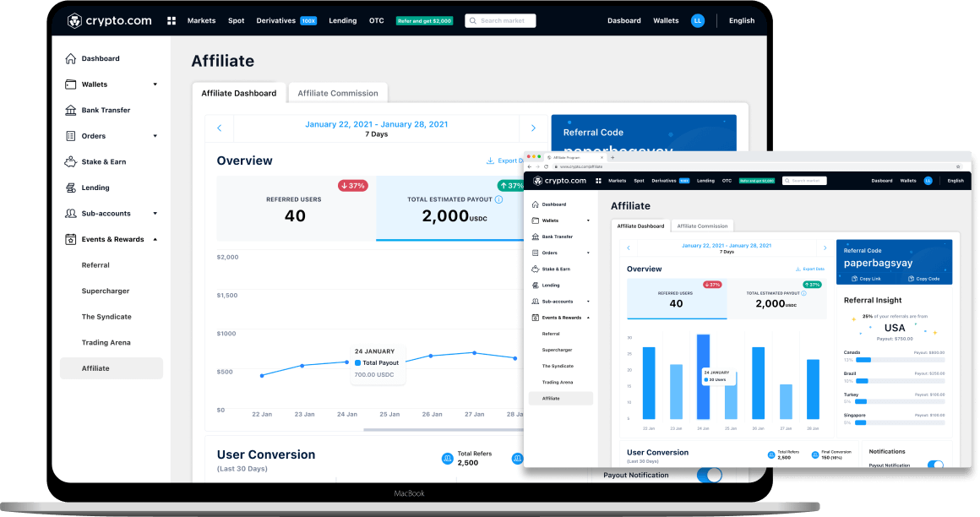This screenshot has height=517, width=980.
Task: Click Lending icon in front browser sidebar
Action: 535,285
